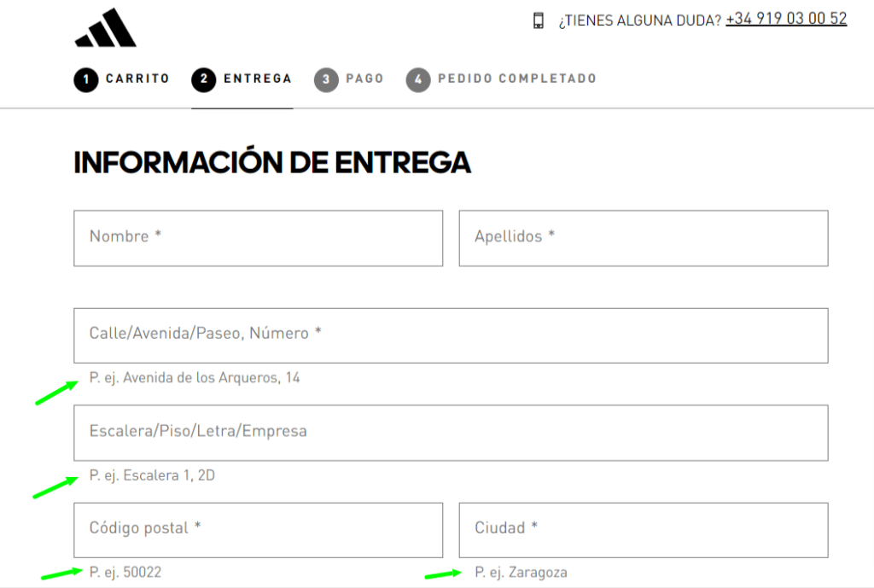The height and width of the screenshot is (588, 874).
Task: Click hint 'P. ej. Escalera 1, 2D'
Action: tap(152, 475)
